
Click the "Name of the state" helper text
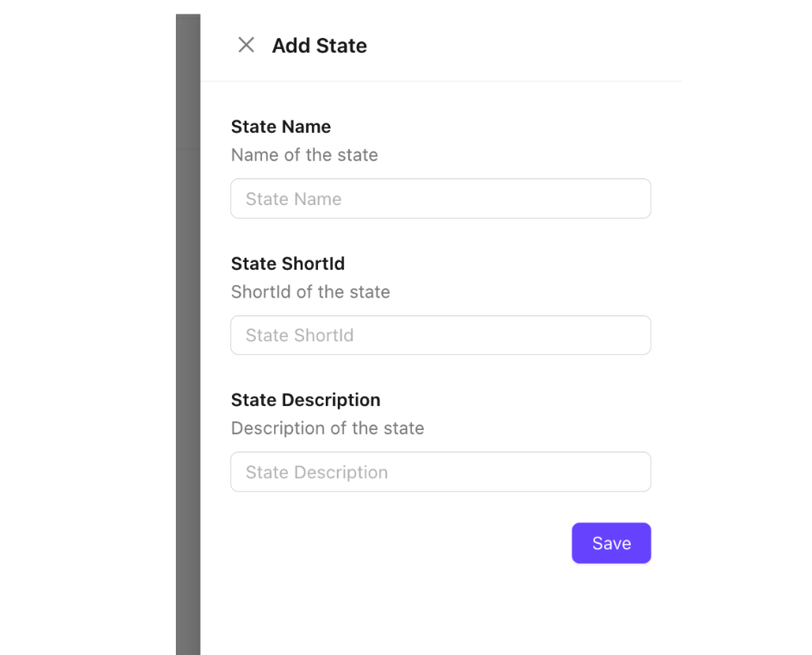click(304, 155)
